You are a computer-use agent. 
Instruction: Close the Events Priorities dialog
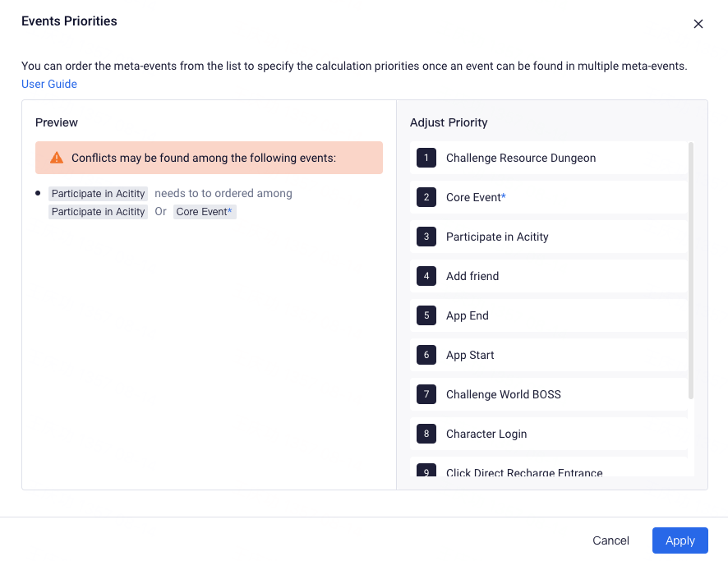coord(698,24)
